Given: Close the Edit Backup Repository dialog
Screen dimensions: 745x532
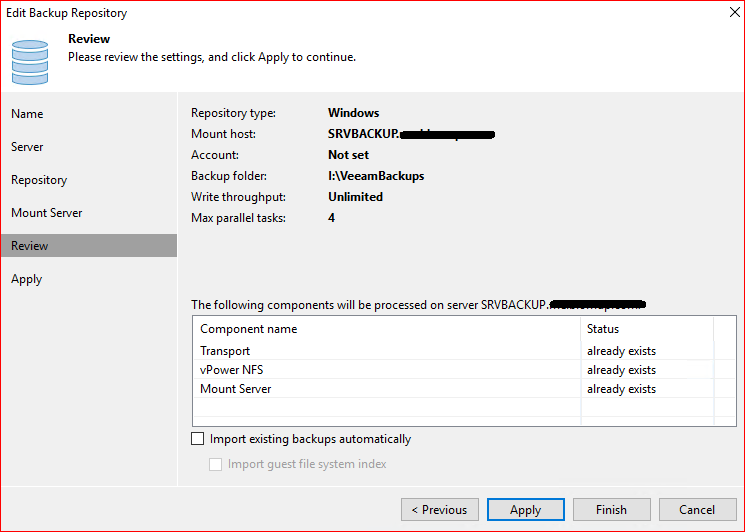Looking at the screenshot, I should coord(723,14).
